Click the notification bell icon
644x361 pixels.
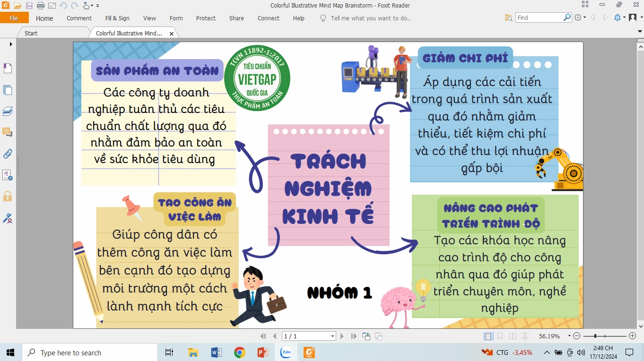pos(618,17)
